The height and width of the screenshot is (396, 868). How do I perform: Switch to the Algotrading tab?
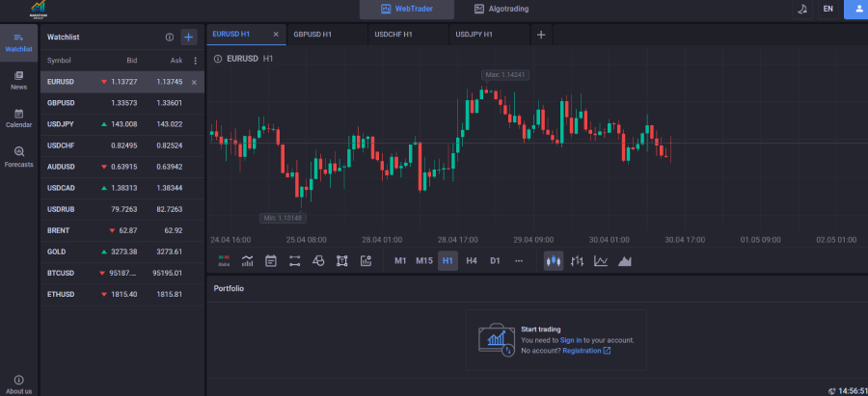coord(502,9)
